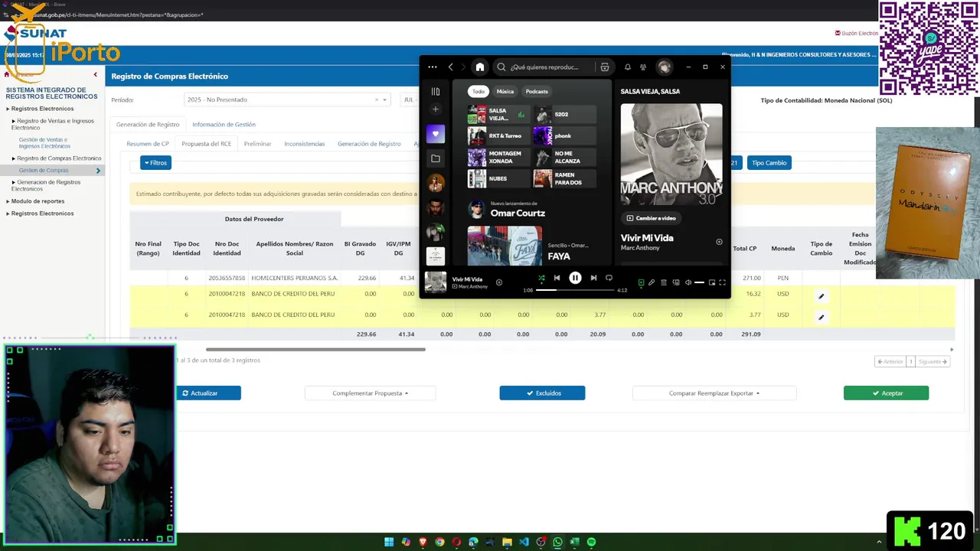Viewport: 980px width, 551px height.
Task: Open the phonk playlist tile
Action: pyautogui.click(x=564, y=135)
